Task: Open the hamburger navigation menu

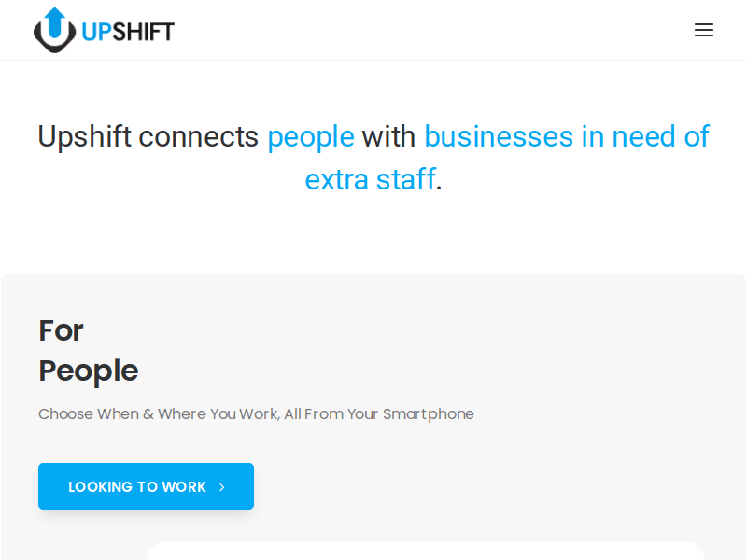Action: click(704, 29)
